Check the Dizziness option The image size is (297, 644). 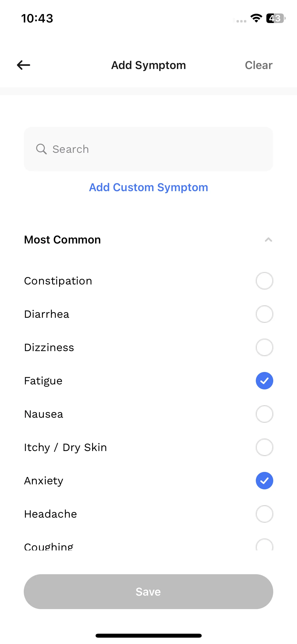[x=264, y=347]
